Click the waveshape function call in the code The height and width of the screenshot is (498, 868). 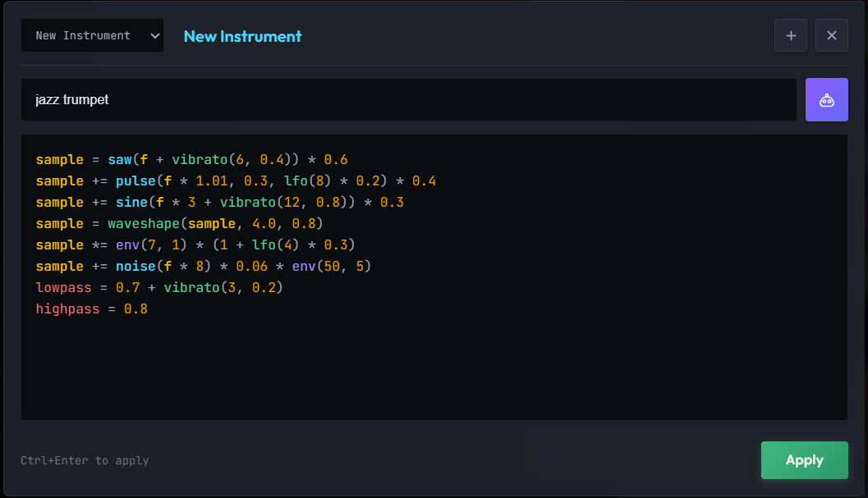pos(145,223)
